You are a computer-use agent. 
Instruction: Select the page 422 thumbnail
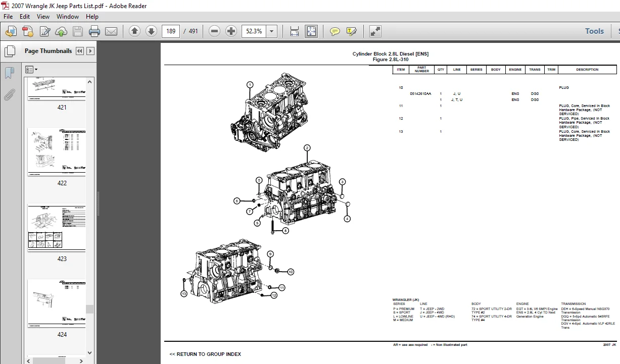pos(57,152)
